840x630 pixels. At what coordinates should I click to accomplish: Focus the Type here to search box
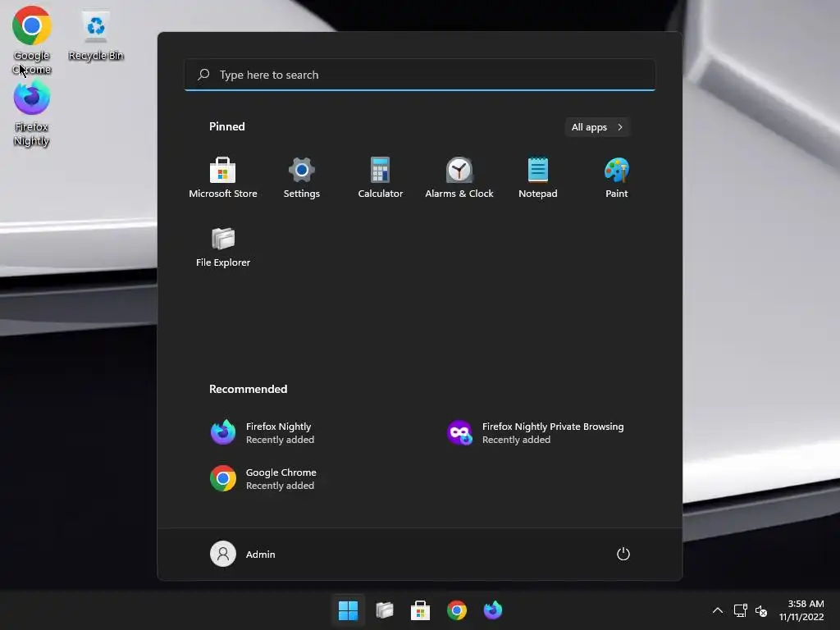click(420, 75)
